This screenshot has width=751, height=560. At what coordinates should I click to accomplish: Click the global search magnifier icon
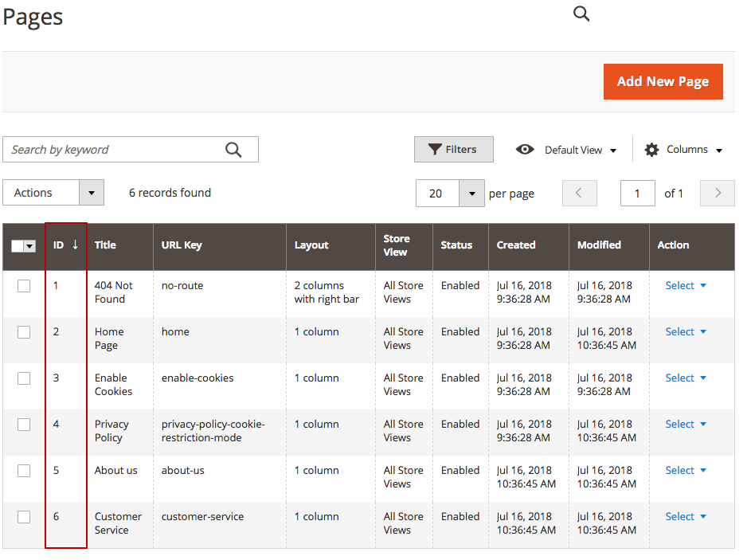point(581,14)
